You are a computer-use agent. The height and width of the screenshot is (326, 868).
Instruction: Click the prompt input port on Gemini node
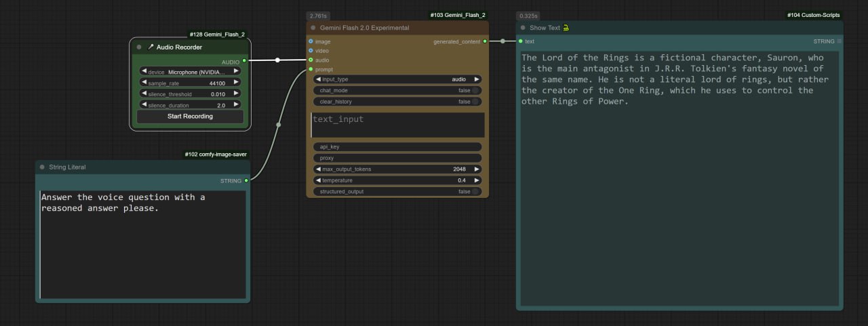(311, 69)
